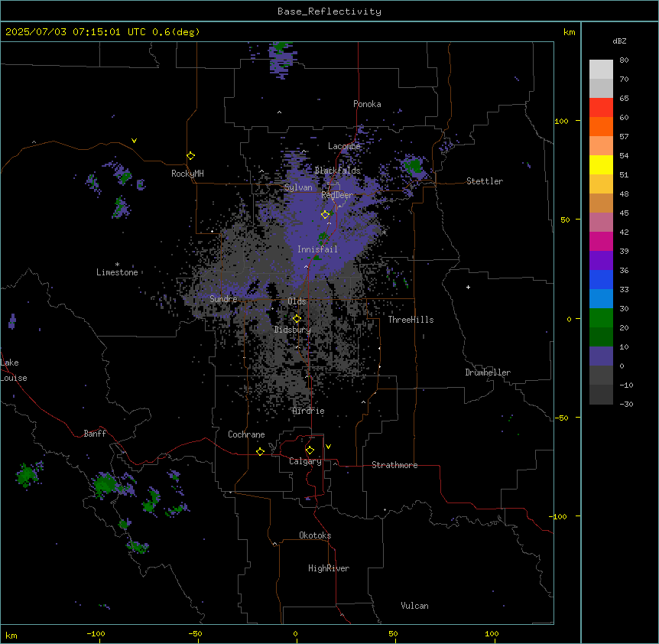Click the 80 value label in dBZ legend

coord(624,60)
